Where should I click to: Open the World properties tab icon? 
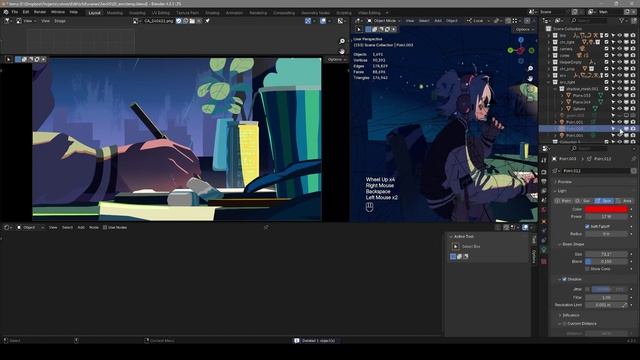click(544, 209)
